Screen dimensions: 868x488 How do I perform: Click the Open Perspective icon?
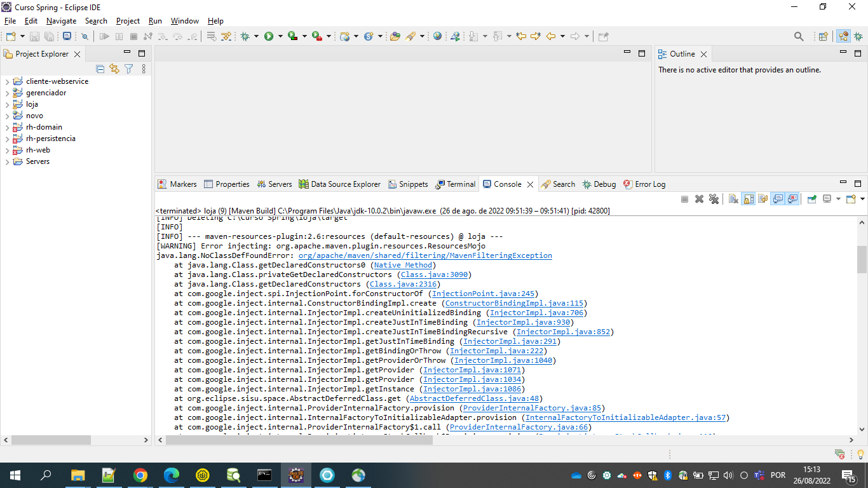click(823, 36)
